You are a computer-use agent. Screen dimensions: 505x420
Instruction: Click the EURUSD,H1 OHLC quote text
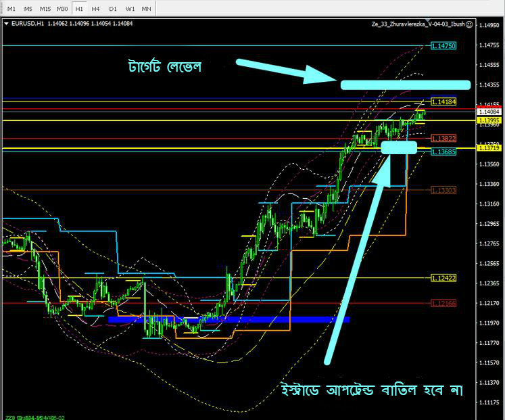coord(72,24)
